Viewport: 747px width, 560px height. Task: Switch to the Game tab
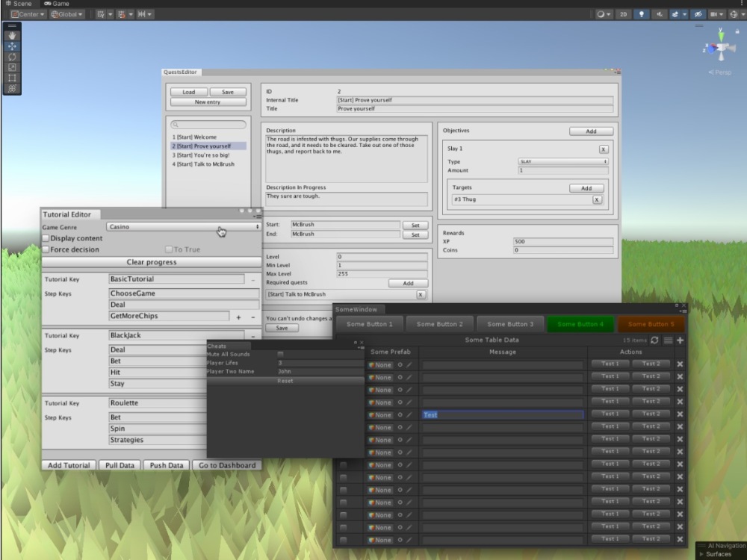[57, 3]
